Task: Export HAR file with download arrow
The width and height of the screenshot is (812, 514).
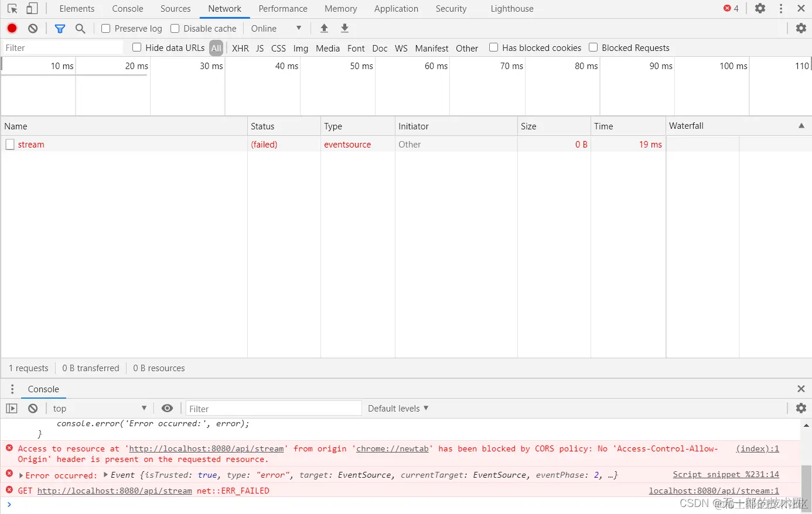Action: (x=344, y=28)
